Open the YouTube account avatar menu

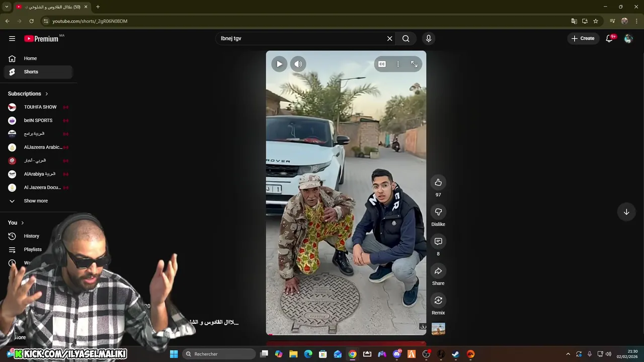(628, 38)
